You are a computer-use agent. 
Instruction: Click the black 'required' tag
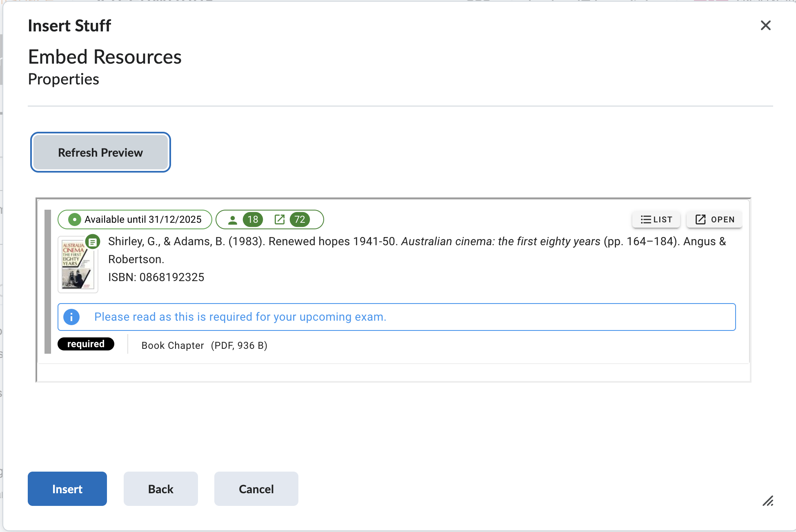(x=86, y=344)
